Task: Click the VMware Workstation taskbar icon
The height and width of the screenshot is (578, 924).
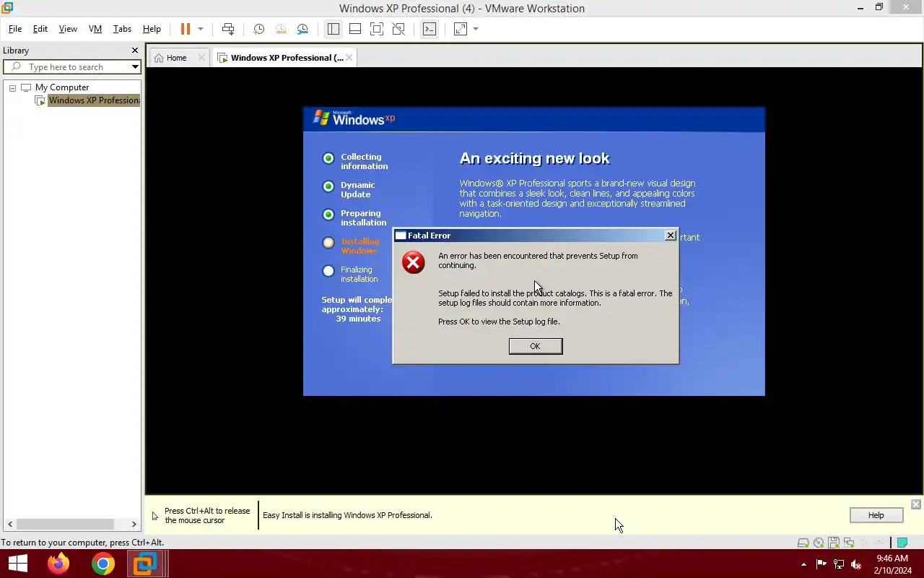Action: [x=147, y=564]
